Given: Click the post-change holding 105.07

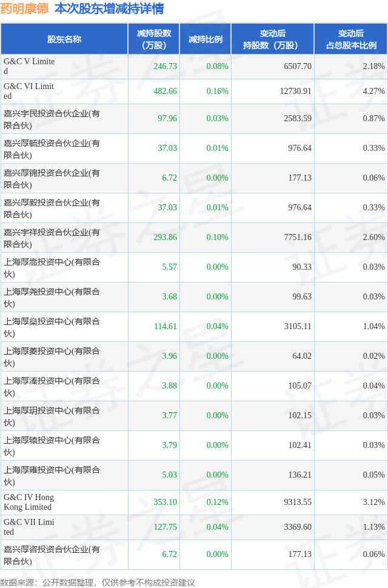Looking at the screenshot, I should point(300,386).
